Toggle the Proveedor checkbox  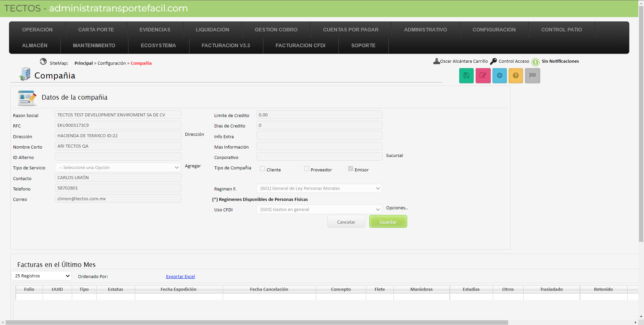307,169
